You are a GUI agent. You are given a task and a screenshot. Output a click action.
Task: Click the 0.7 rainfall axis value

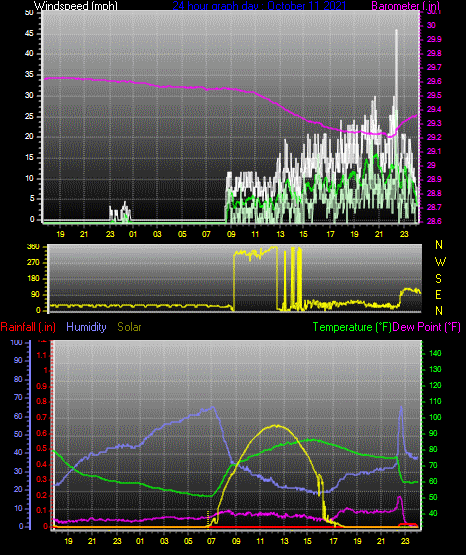[x=42, y=417]
